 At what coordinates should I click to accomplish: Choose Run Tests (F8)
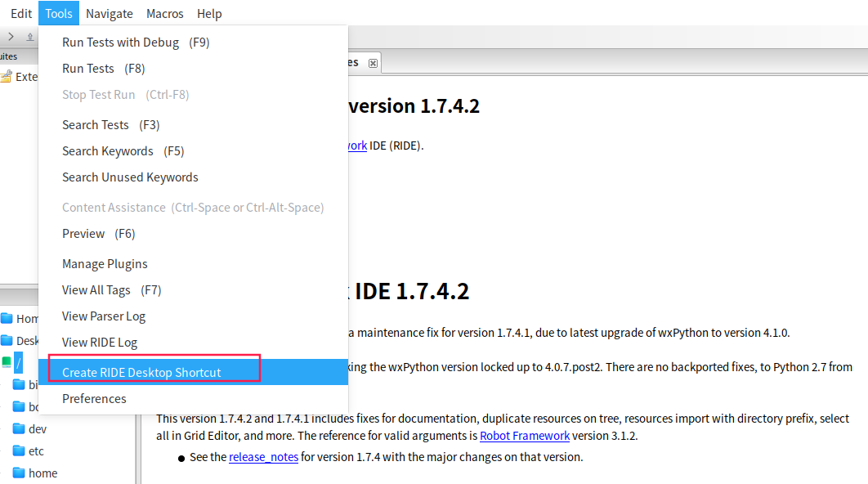[x=193, y=69]
